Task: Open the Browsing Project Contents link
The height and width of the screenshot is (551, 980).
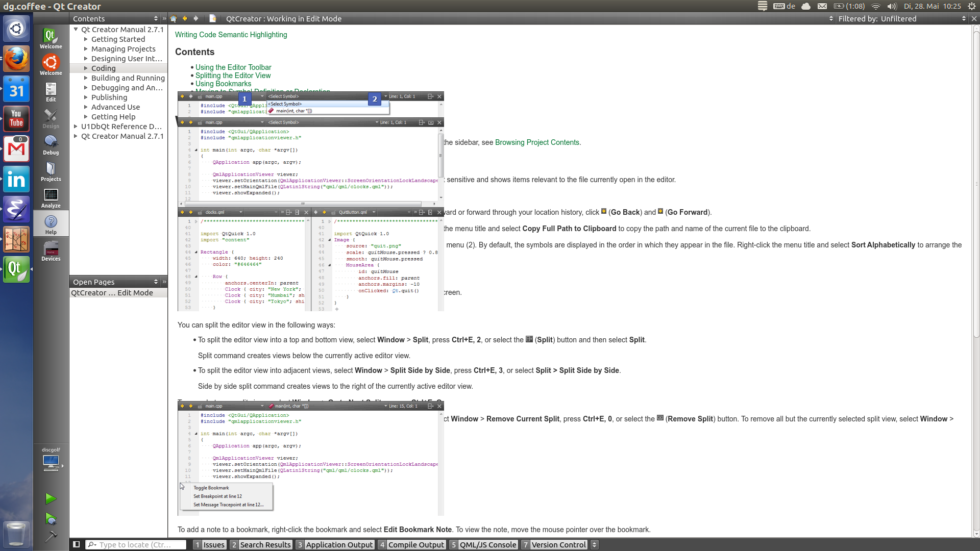Action: click(537, 142)
